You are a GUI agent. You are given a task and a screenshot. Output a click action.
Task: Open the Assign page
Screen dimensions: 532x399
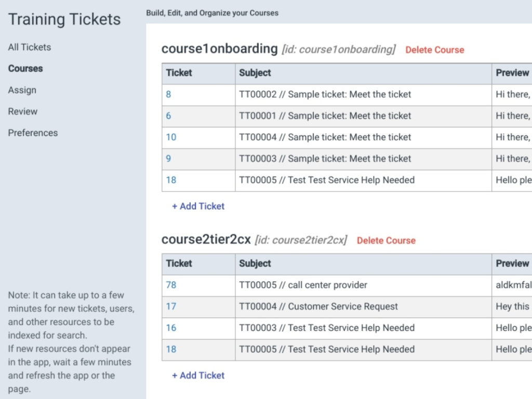22,90
